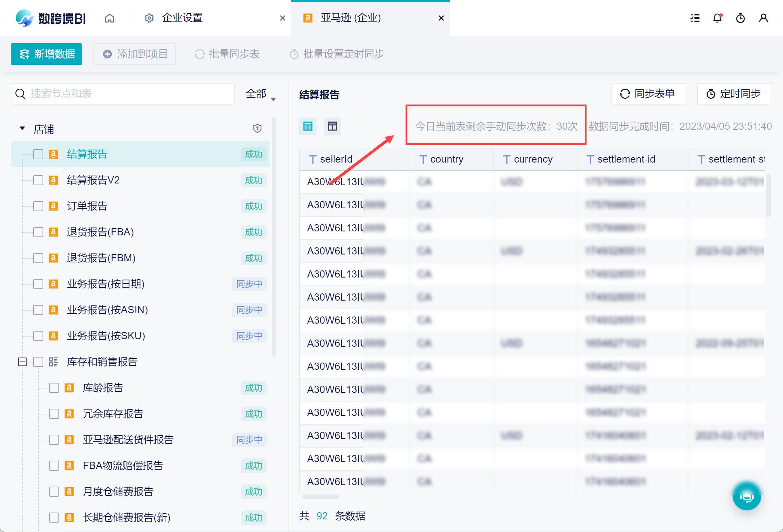
Task: Click the 新增数据 button
Action: tap(47, 54)
